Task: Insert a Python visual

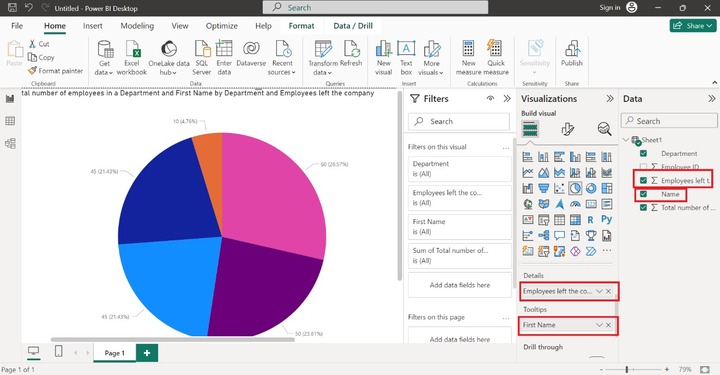Action: [x=607, y=219]
